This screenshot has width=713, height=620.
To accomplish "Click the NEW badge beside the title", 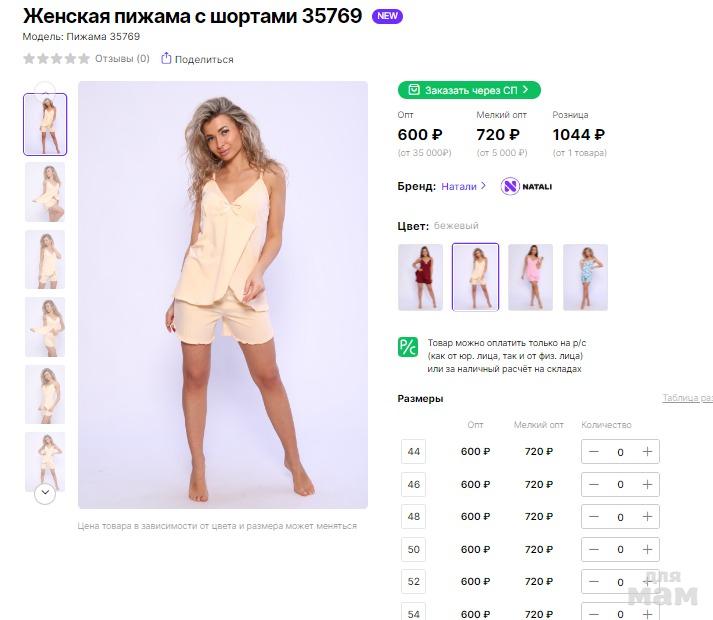I will click(x=387, y=17).
